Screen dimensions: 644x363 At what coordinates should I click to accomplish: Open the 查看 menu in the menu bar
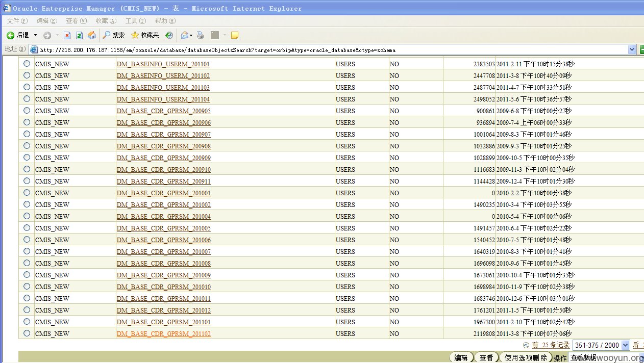pos(77,21)
